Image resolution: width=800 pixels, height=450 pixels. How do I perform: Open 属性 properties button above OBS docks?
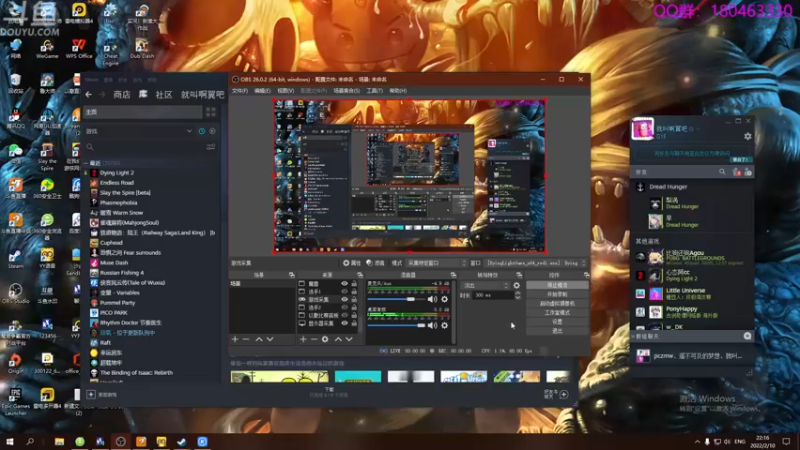[352, 263]
